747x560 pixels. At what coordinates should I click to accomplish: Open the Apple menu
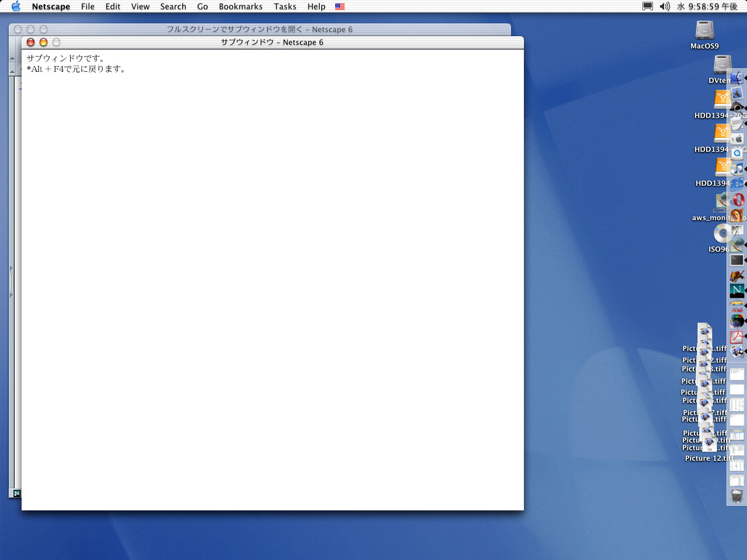(x=16, y=6)
